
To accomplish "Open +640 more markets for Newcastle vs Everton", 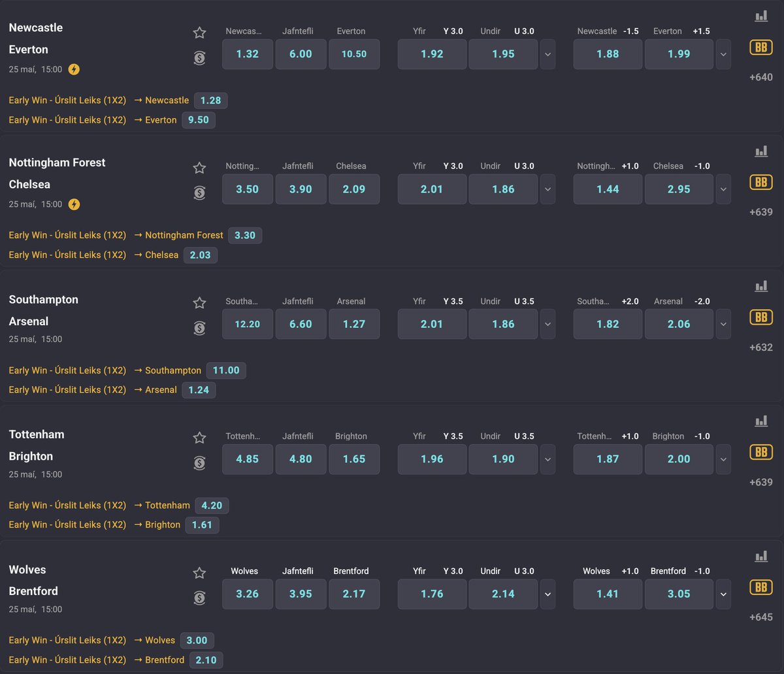I will pyautogui.click(x=761, y=77).
